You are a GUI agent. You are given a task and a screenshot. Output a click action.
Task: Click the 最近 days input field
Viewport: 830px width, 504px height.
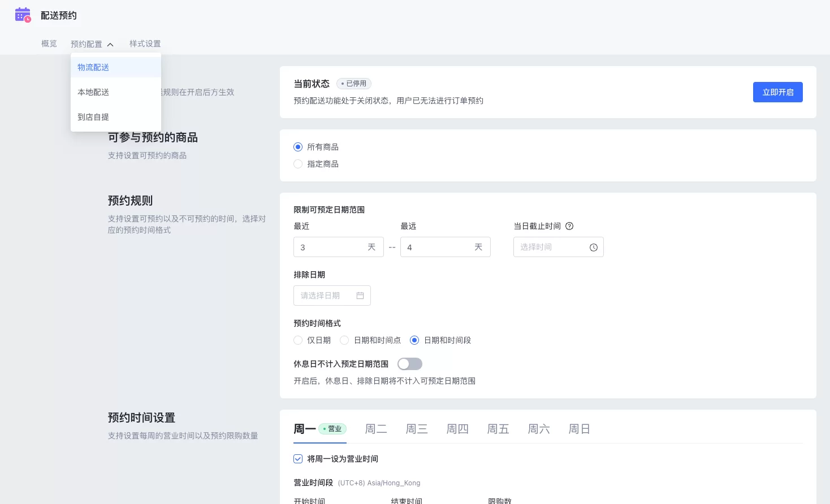(x=334, y=247)
